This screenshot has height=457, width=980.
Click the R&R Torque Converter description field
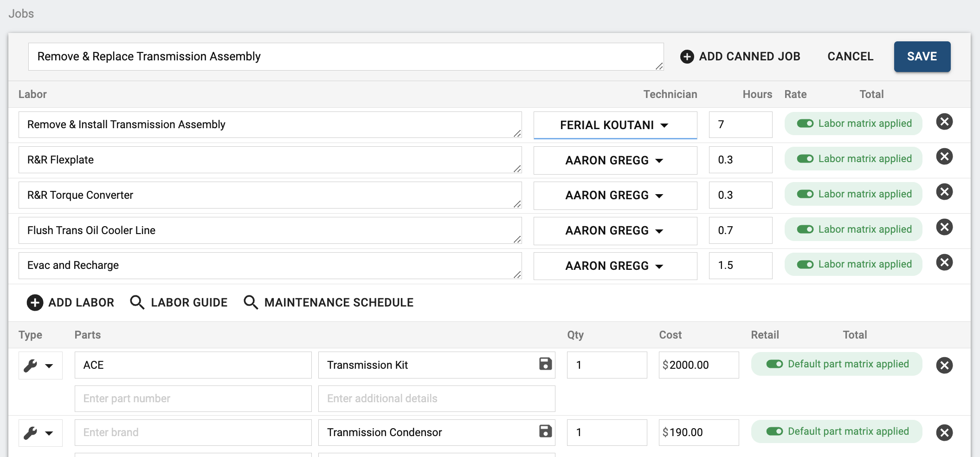[x=270, y=195]
